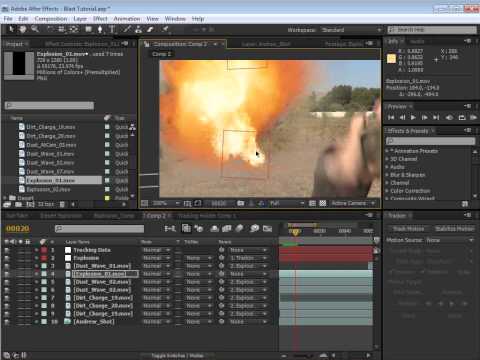
Task: Open the Layer menu
Action: (80, 19)
